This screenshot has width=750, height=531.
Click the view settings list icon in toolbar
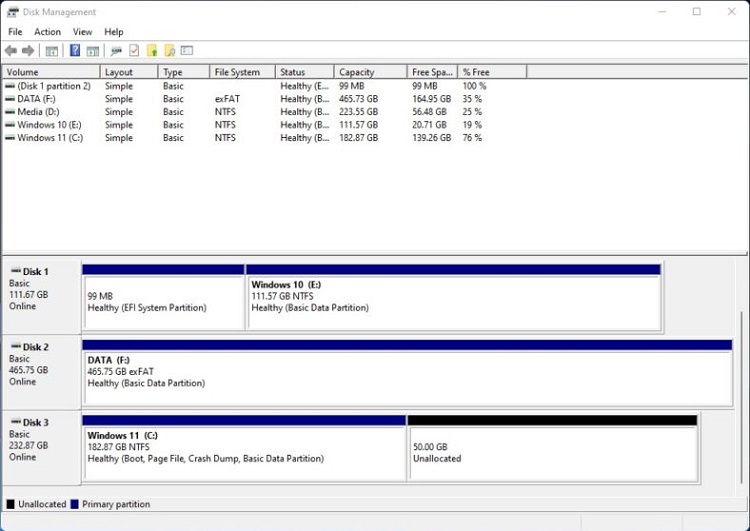(x=187, y=50)
